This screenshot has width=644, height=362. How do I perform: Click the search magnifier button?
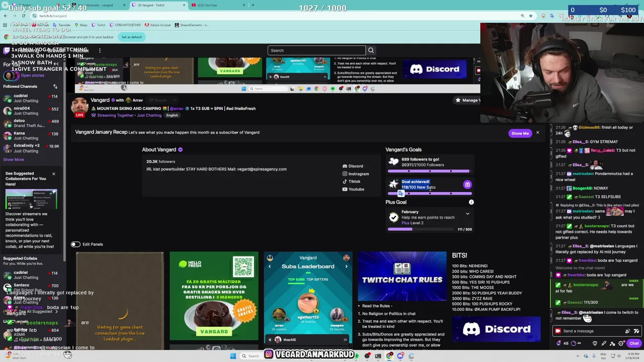[x=371, y=50]
